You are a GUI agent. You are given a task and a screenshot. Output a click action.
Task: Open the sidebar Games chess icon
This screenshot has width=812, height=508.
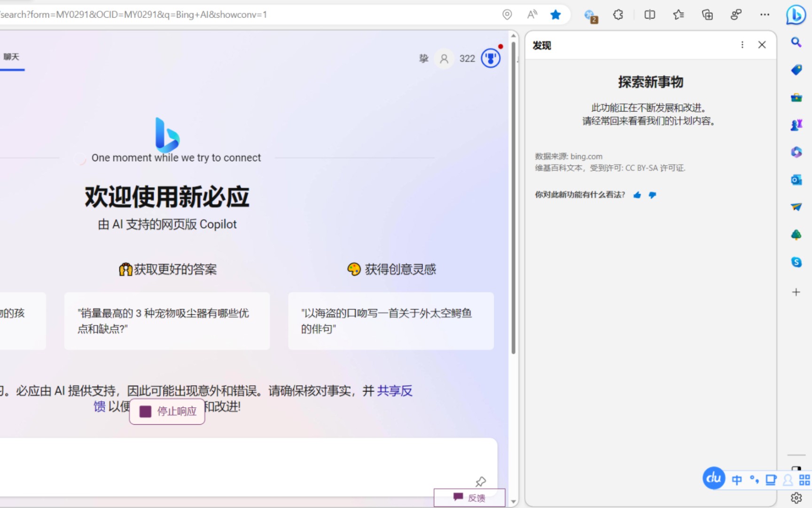click(796, 125)
